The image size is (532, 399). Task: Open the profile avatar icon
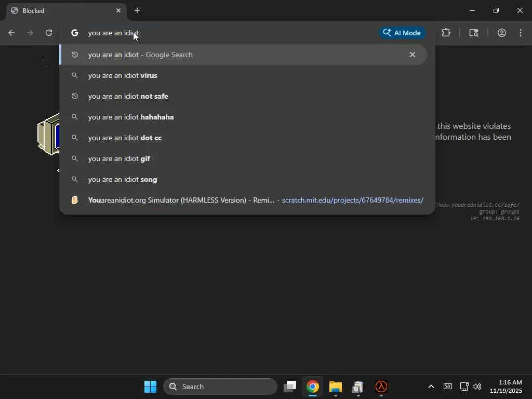(502, 33)
